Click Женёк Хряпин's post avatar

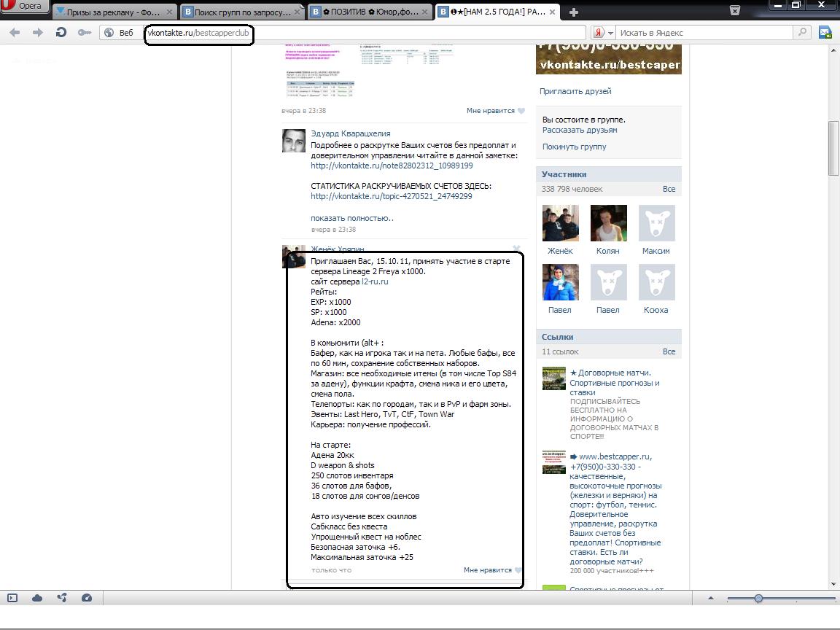[x=294, y=257]
